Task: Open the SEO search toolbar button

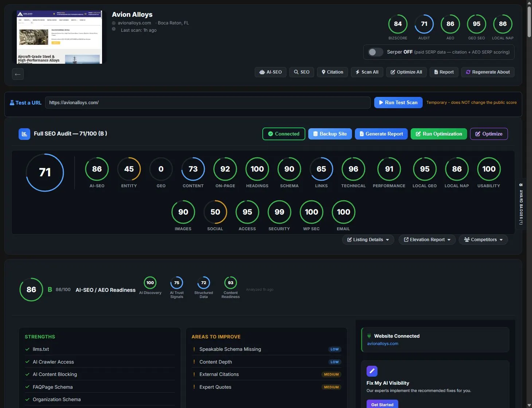Action: (302, 72)
